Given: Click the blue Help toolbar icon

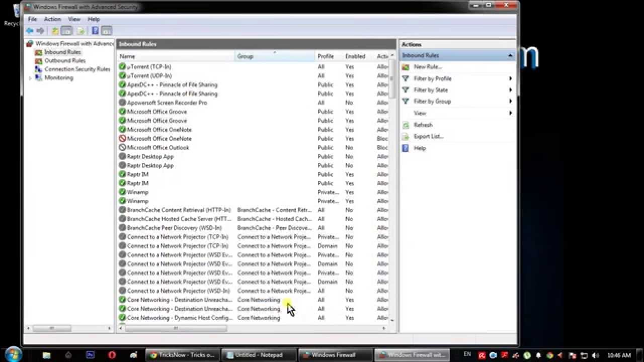Looking at the screenshot, I should pos(95,31).
